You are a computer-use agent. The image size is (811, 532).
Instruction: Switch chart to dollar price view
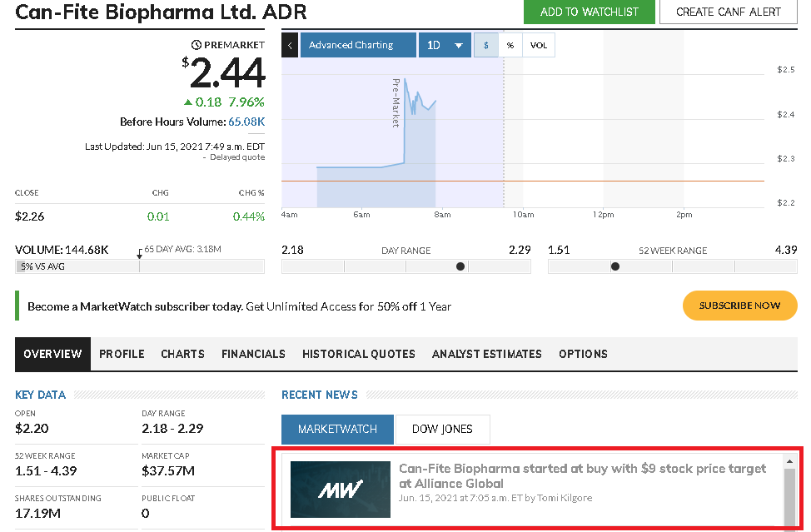[x=485, y=45]
